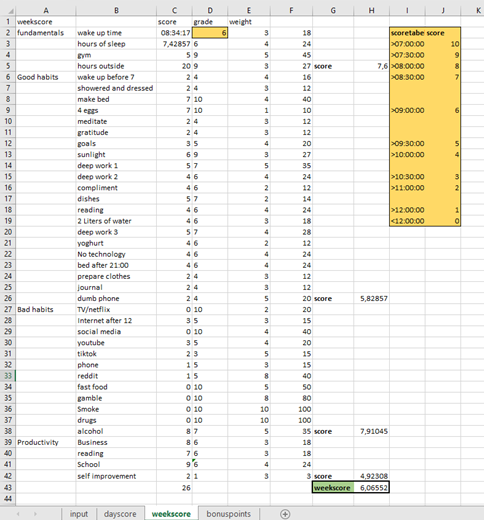Open the bonuspoints sheet tab
This screenshot has width=484, height=520.
click(x=229, y=514)
